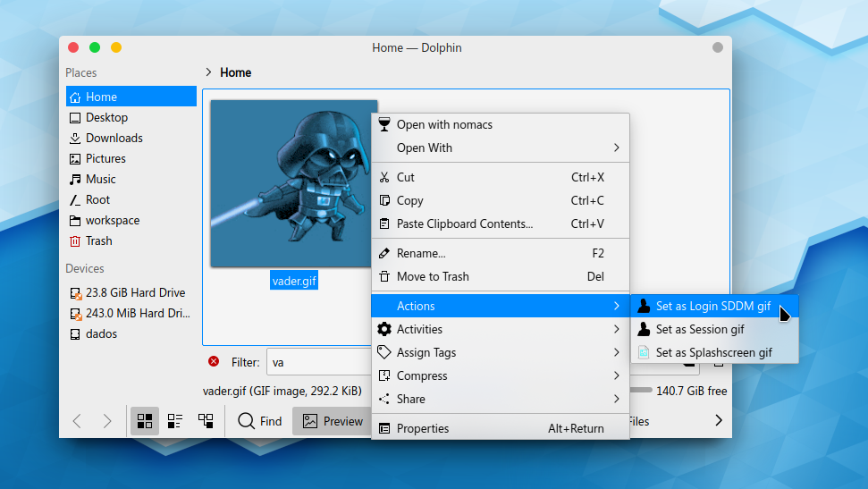Open Trash in Places panel
868x489 pixels.
click(131, 240)
